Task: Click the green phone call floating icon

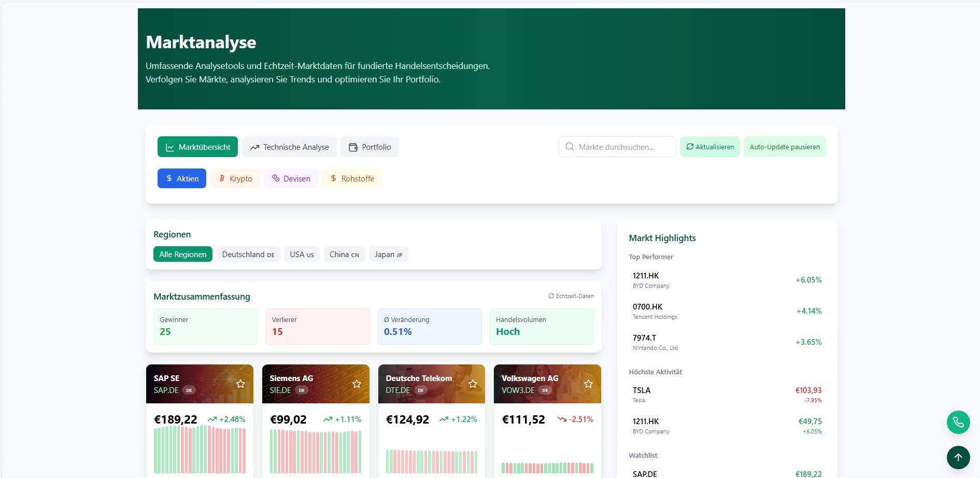Action: pyautogui.click(x=958, y=423)
